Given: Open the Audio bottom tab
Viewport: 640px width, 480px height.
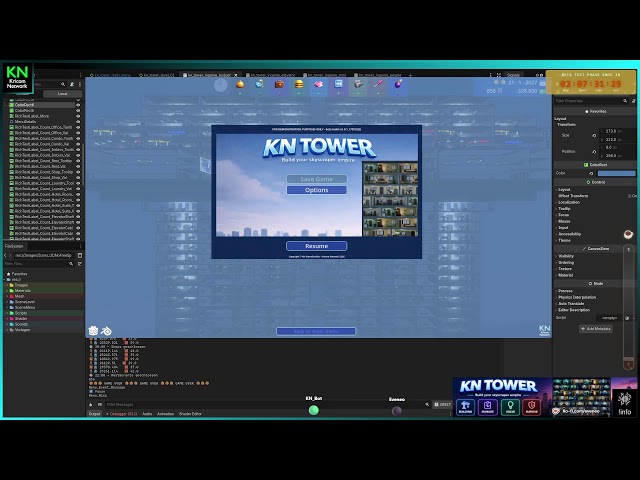Looking at the screenshot, I should (x=147, y=414).
